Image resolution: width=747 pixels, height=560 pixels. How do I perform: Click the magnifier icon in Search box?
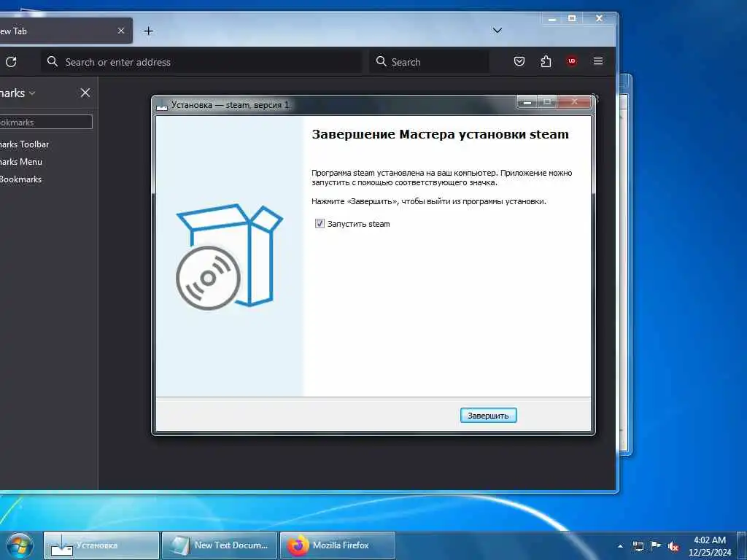point(381,61)
